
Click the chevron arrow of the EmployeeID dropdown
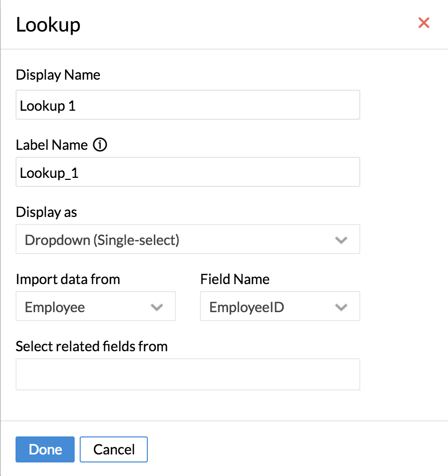pos(341,307)
